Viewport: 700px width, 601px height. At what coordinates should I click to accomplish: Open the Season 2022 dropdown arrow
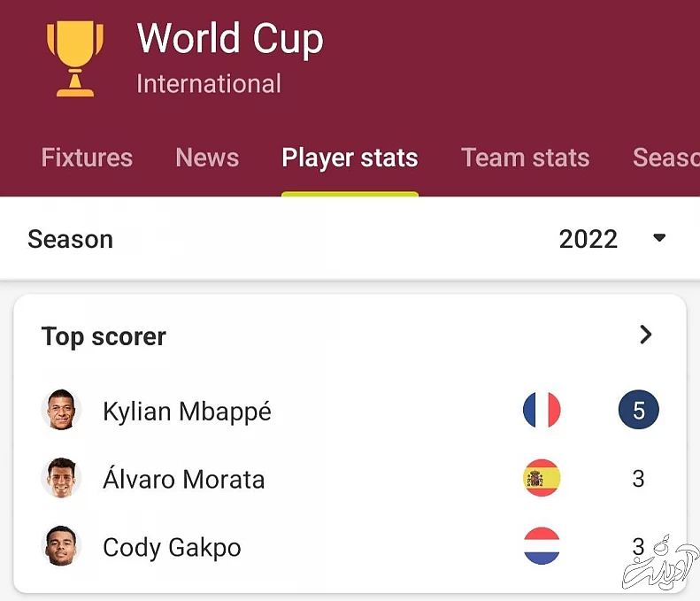pyautogui.click(x=659, y=238)
